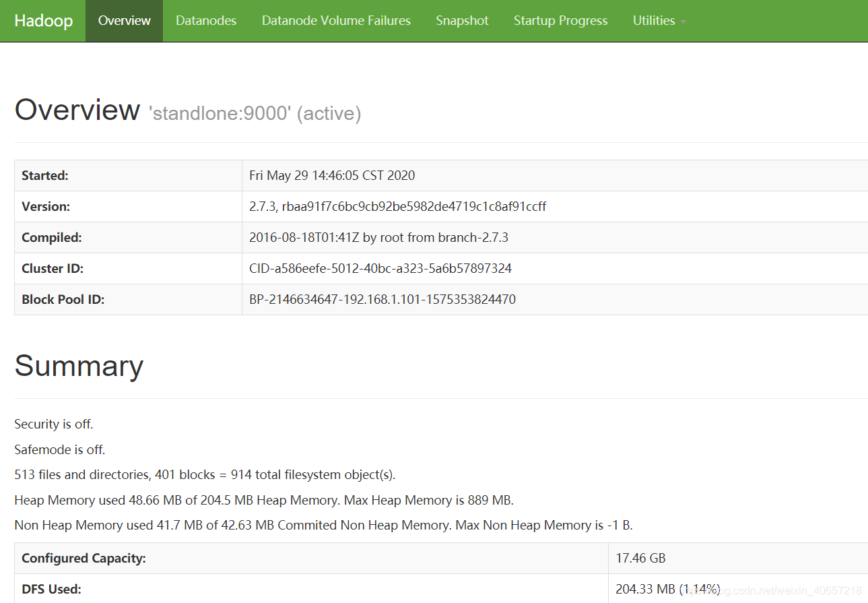This screenshot has height=603, width=868.
Task: Click 'Security is off.' text
Action: (54, 424)
